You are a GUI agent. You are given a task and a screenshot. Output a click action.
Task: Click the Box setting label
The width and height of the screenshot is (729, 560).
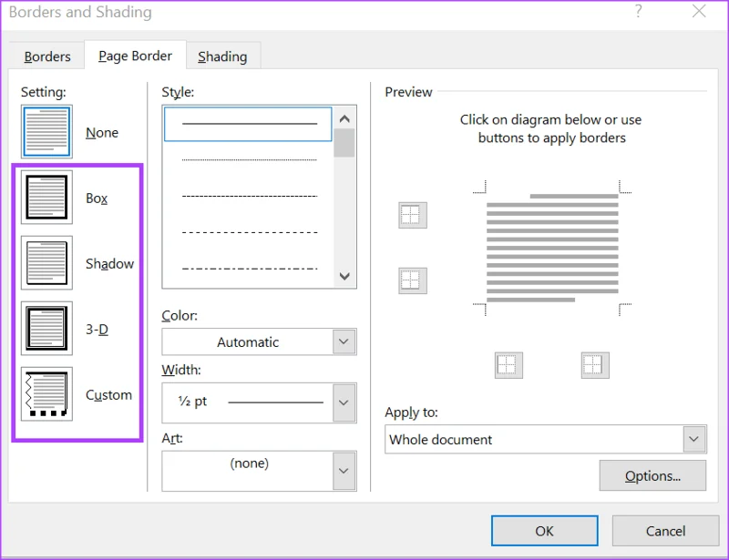point(97,199)
